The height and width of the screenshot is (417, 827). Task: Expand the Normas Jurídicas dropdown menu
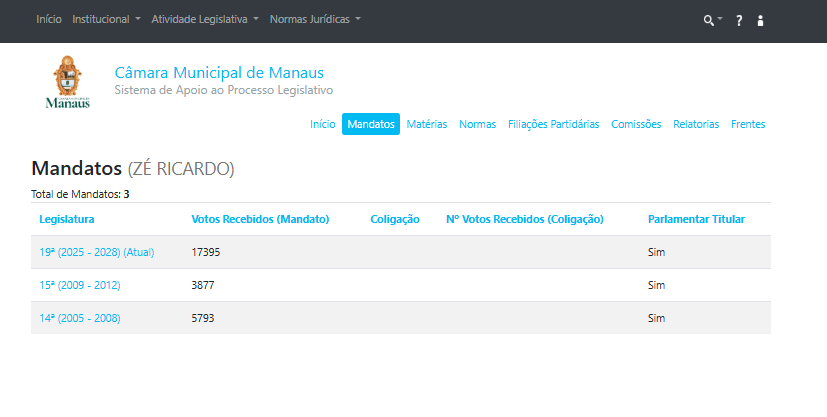click(x=315, y=19)
